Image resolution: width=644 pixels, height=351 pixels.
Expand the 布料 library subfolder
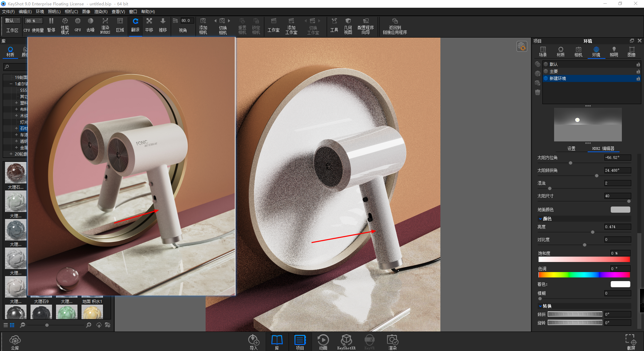click(16, 109)
